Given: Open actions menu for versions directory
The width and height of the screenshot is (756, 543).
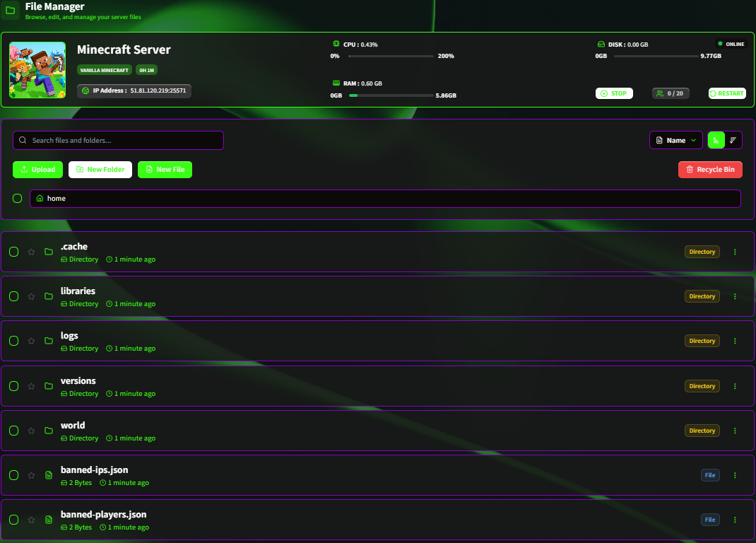Looking at the screenshot, I should pos(735,385).
